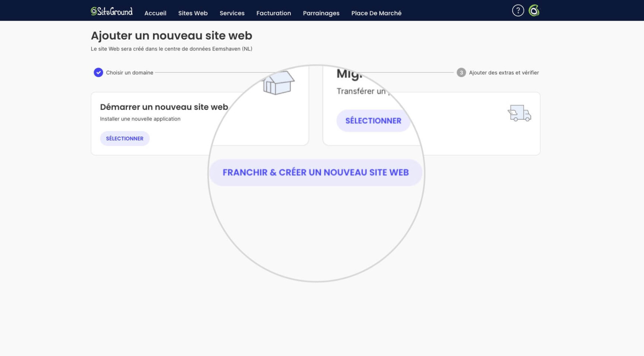This screenshot has height=356, width=644.
Task: Go to Sites Web menu
Action: tap(193, 13)
